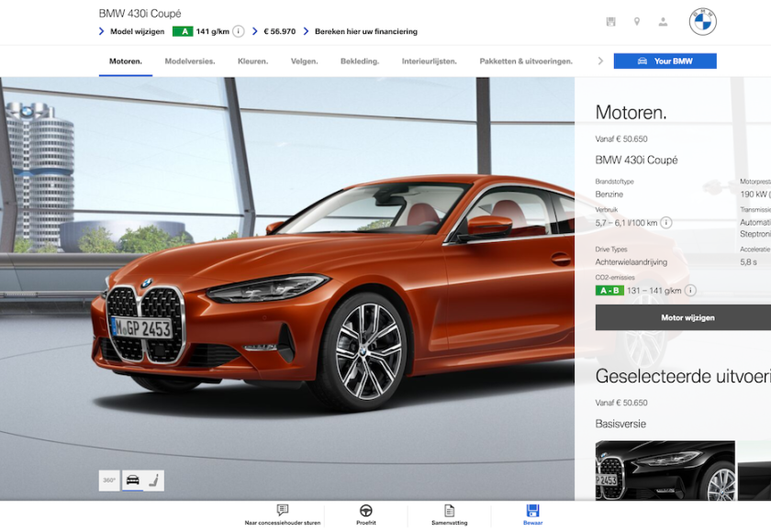This screenshot has height=532, width=771.
Task: Click the BMW roundel logo
Action: [x=703, y=22]
